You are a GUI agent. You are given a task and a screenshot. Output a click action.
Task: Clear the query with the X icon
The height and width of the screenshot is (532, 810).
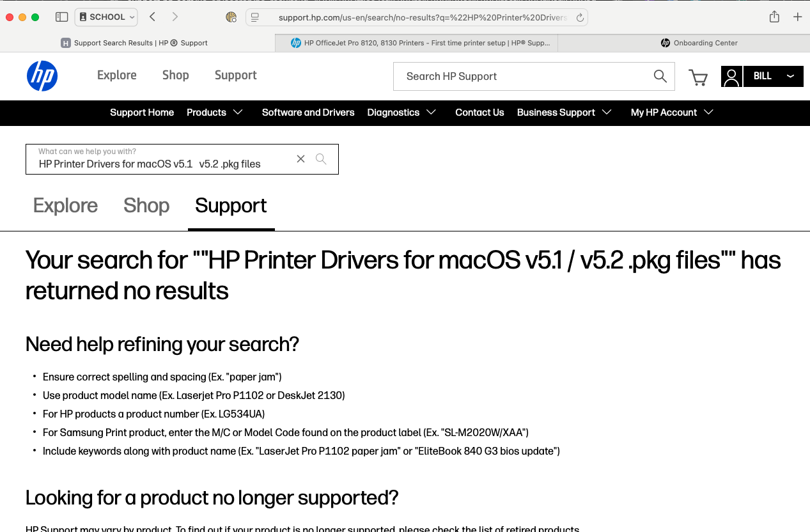tap(300, 159)
